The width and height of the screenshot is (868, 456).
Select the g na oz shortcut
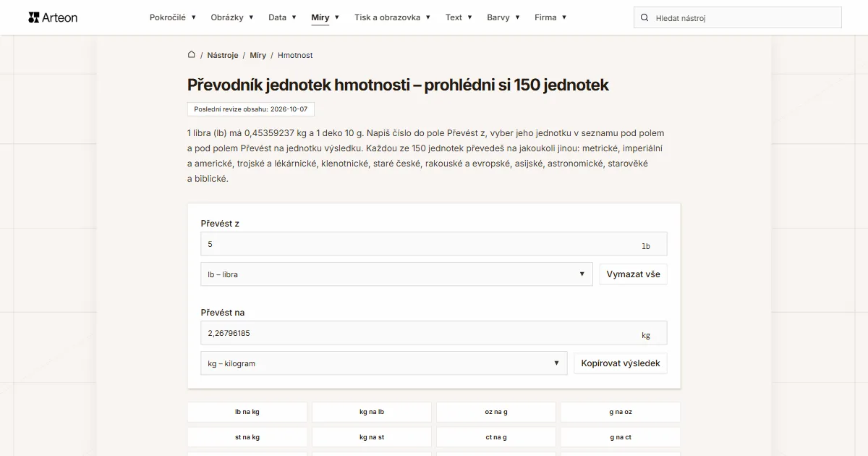tap(621, 412)
